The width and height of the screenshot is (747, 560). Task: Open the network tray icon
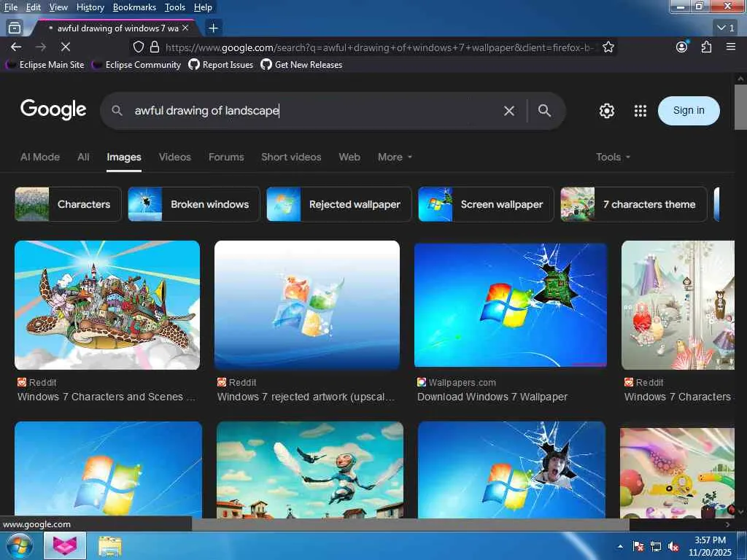click(x=656, y=546)
